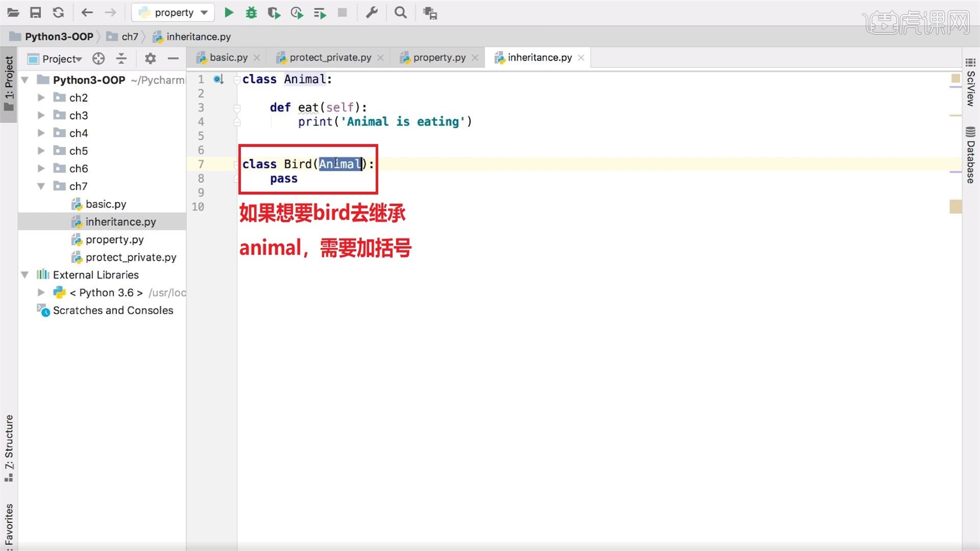
Task: Collapse the ch7 folder
Action: (41, 186)
